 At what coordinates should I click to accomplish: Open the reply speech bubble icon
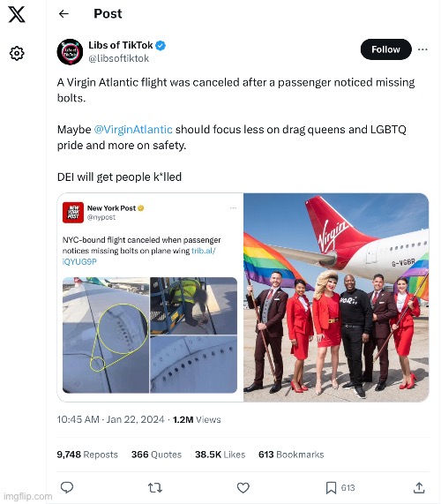tap(67, 487)
